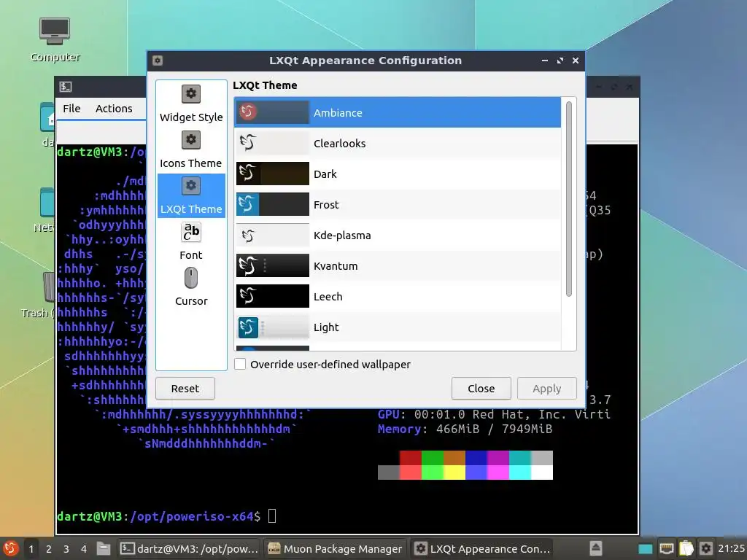Click the Memory line in terminal output
Image resolution: width=747 pixels, height=560 pixels.
click(x=465, y=429)
